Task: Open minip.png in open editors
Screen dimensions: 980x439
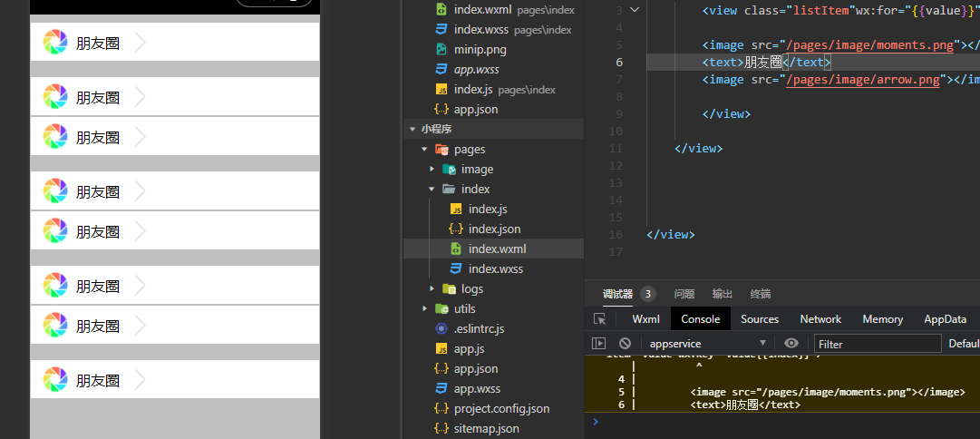Action: click(494, 49)
